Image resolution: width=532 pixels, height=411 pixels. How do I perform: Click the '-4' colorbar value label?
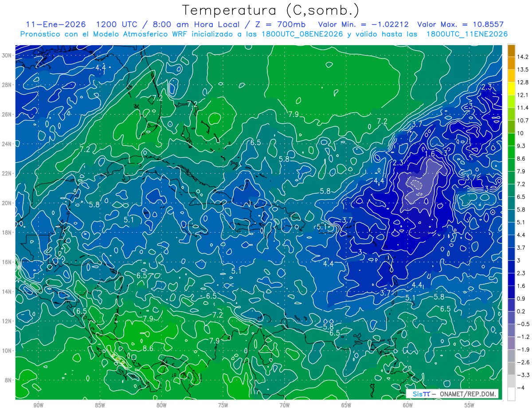pos(520,388)
